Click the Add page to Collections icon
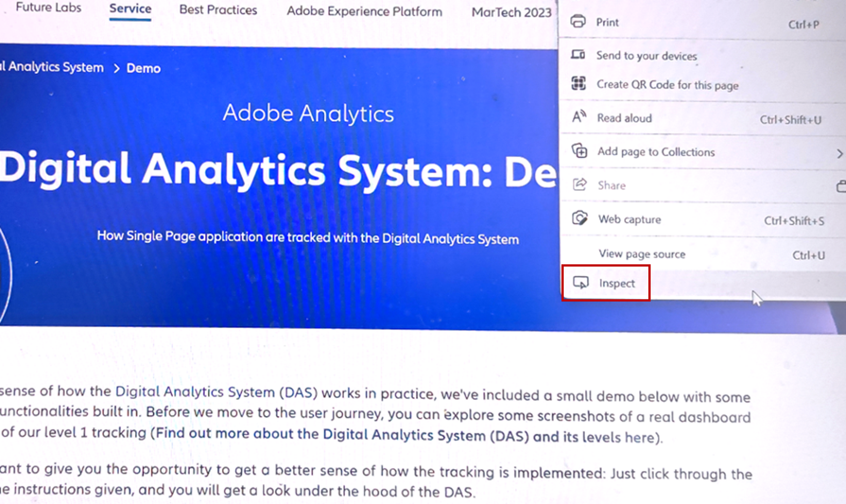 coord(580,151)
